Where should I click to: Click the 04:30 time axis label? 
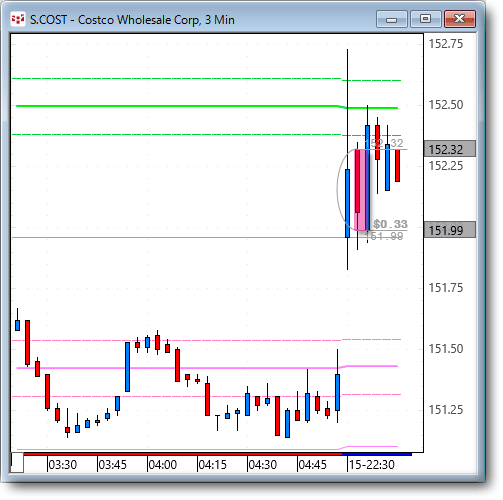(x=263, y=464)
